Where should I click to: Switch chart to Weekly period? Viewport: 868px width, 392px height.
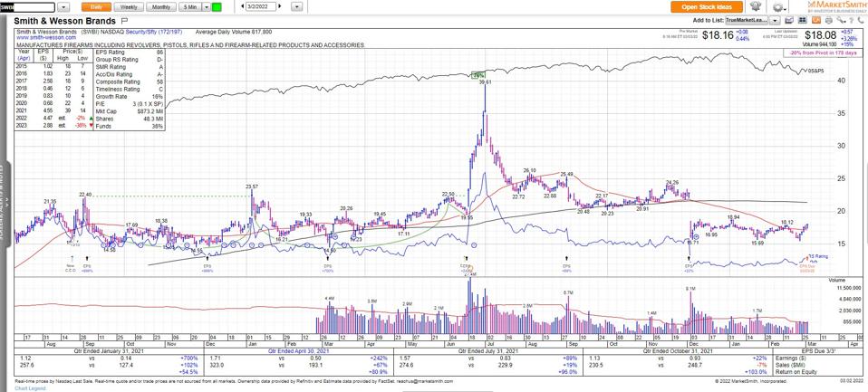pos(129,6)
